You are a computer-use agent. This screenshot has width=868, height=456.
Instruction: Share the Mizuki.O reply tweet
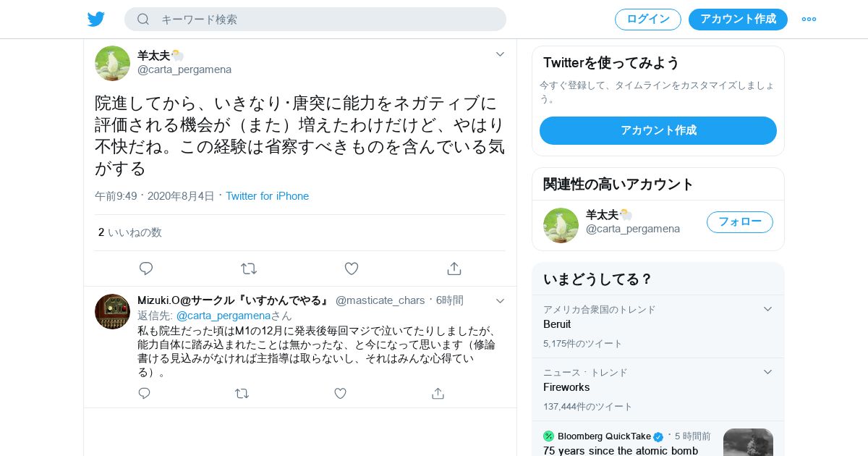tap(438, 393)
